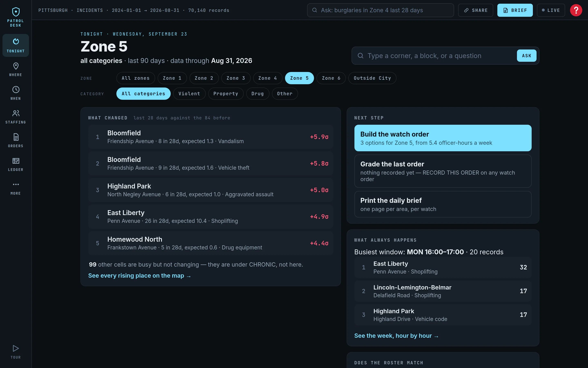Select the Zone 6 filter chip

(331, 78)
